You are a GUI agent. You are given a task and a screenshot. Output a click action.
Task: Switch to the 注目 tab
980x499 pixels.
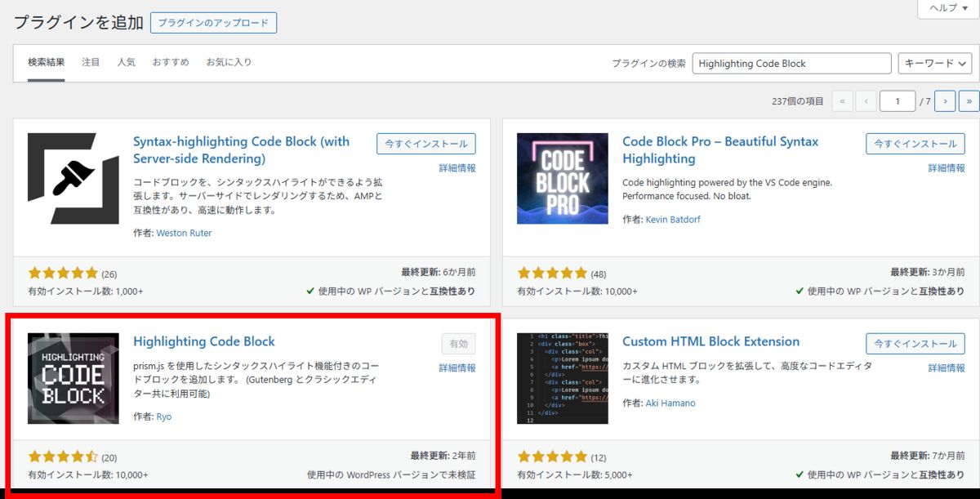click(91, 62)
